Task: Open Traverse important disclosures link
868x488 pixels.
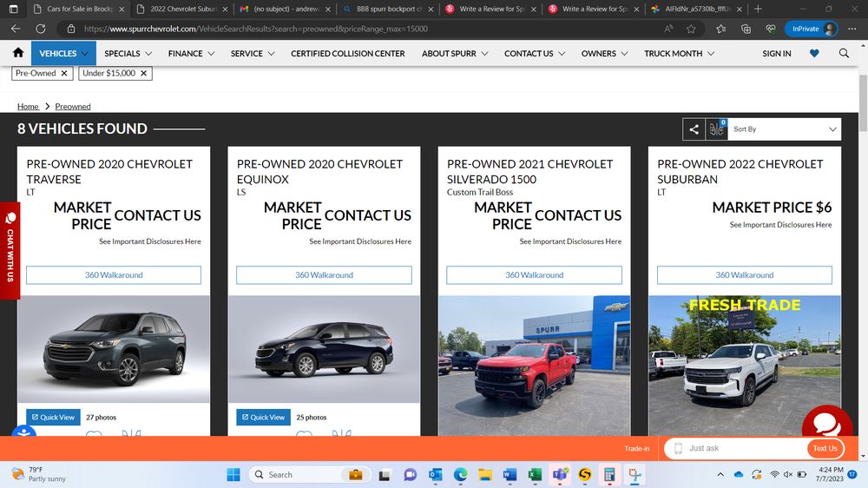Action: [150, 241]
